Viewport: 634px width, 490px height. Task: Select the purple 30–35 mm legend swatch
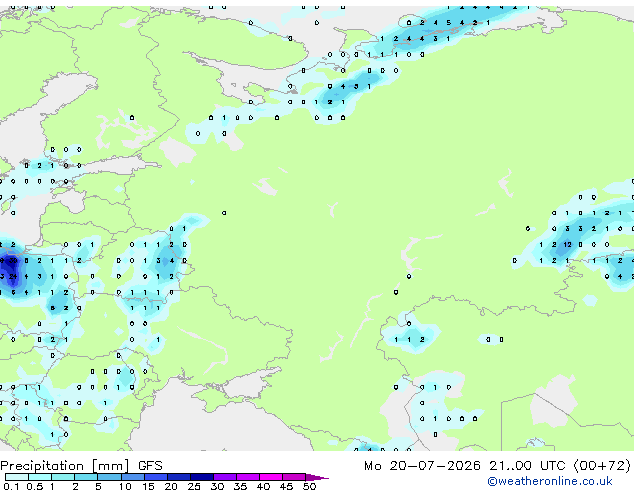pos(225,477)
